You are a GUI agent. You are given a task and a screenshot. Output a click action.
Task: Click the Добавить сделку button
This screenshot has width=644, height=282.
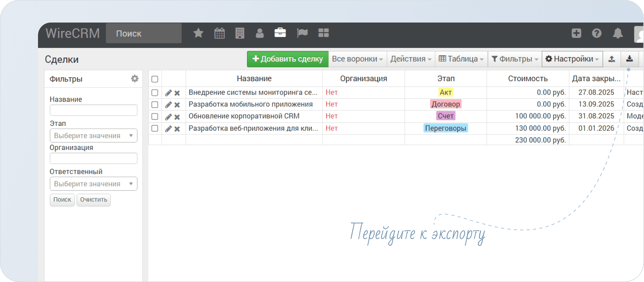pos(288,59)
